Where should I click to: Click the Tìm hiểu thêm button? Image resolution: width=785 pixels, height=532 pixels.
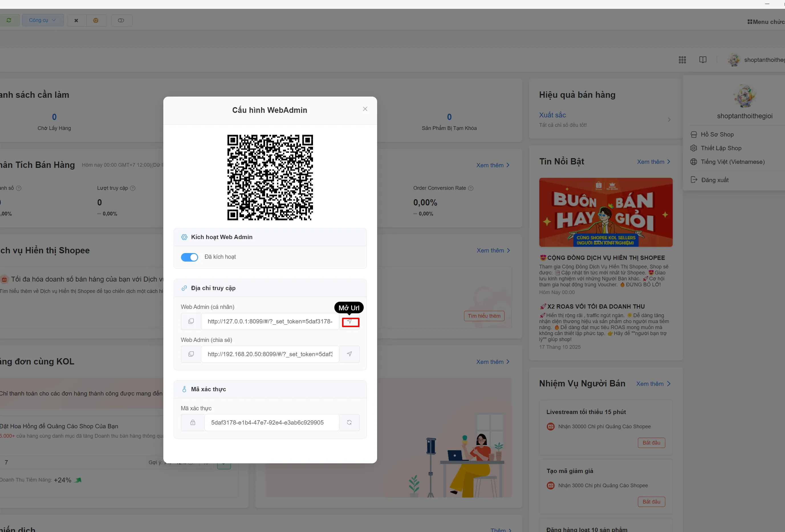pyautogui.click(x=484, y=316)
